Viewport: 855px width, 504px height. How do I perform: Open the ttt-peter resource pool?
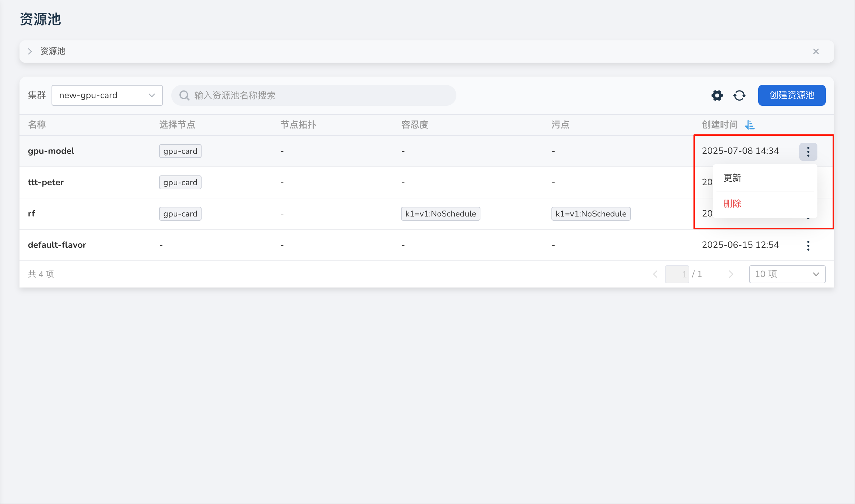(46, 182)
